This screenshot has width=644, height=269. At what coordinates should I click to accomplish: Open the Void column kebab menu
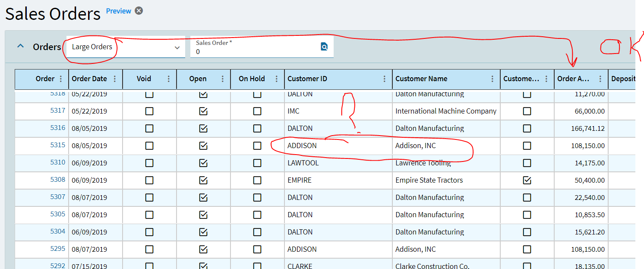pos(169,79)
